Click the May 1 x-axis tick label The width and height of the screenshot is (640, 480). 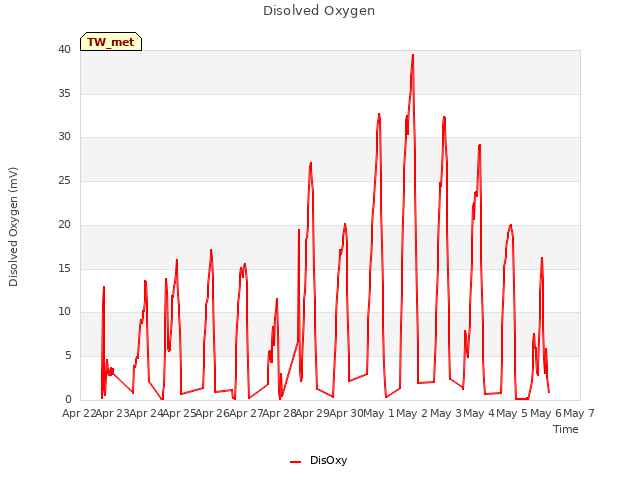pyautogui.click(x=379, y=413)
